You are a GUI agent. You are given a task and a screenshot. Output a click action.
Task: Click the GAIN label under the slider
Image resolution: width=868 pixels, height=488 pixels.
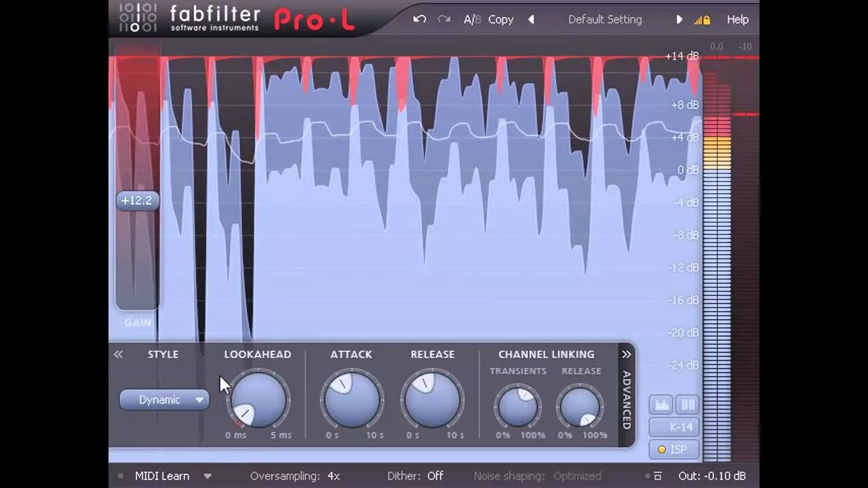138,323
